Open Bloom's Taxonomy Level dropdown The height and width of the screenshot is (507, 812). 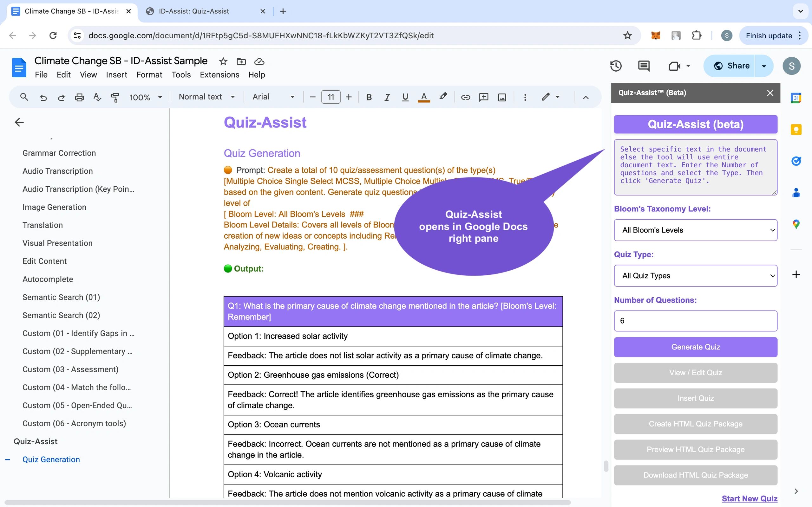point(695,230)
